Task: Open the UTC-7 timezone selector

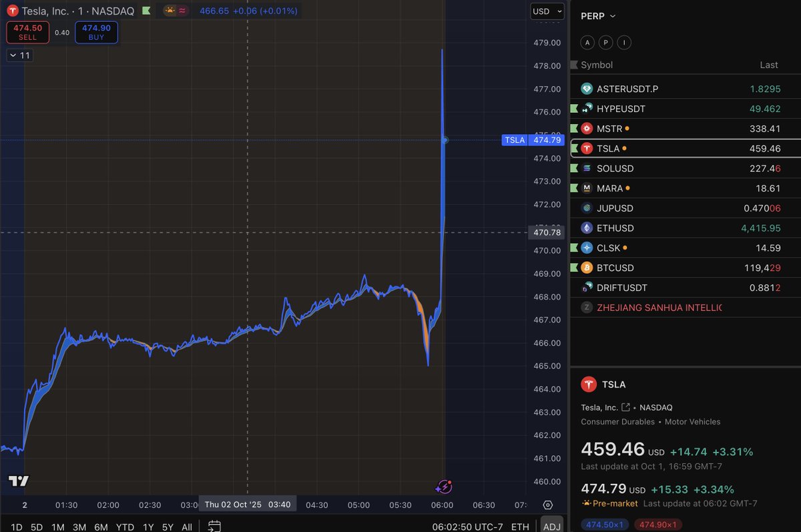Action: click(x=467, y=527)
